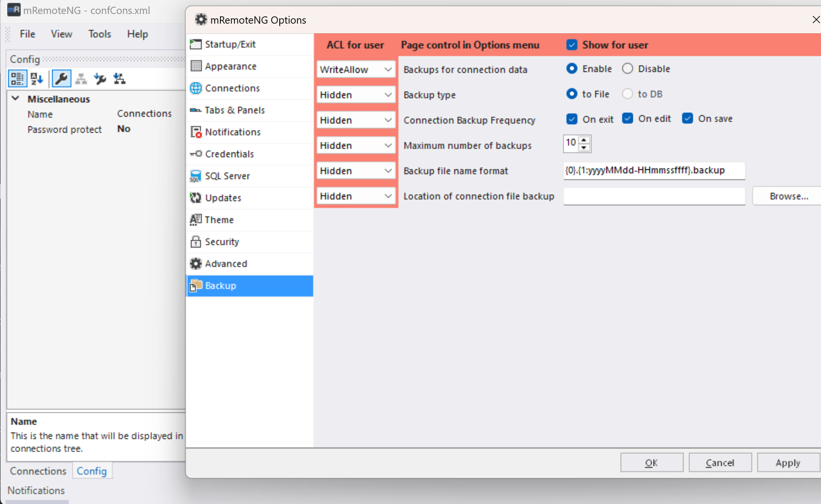Select Disable backups radio button

[x=628, y=68]
